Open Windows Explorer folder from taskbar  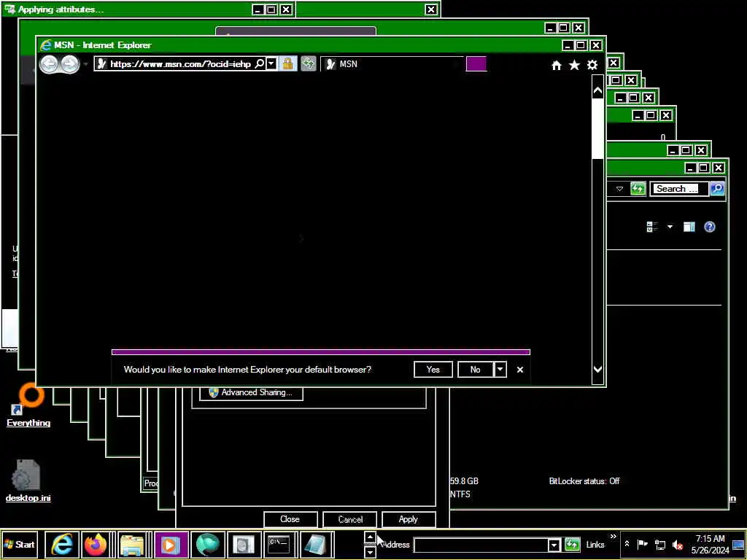tap(132, 544)
